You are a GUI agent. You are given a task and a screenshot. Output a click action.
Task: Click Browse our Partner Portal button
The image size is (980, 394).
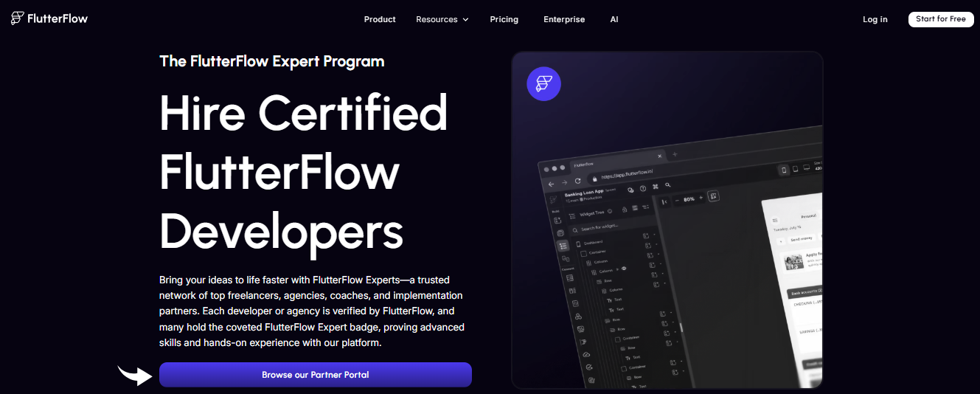click(316, 375)
